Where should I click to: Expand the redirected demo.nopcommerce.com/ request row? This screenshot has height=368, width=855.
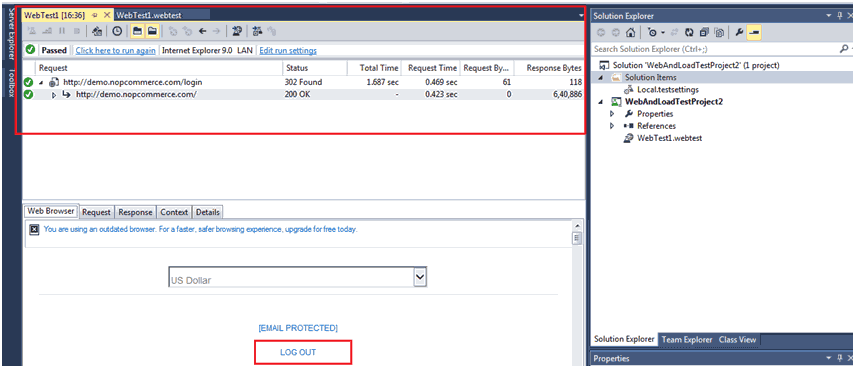54,95
